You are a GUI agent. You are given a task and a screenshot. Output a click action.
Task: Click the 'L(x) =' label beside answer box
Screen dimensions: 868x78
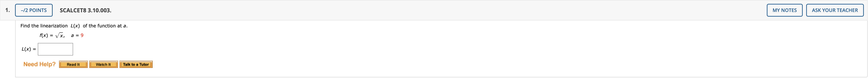(x=29, y=49)
